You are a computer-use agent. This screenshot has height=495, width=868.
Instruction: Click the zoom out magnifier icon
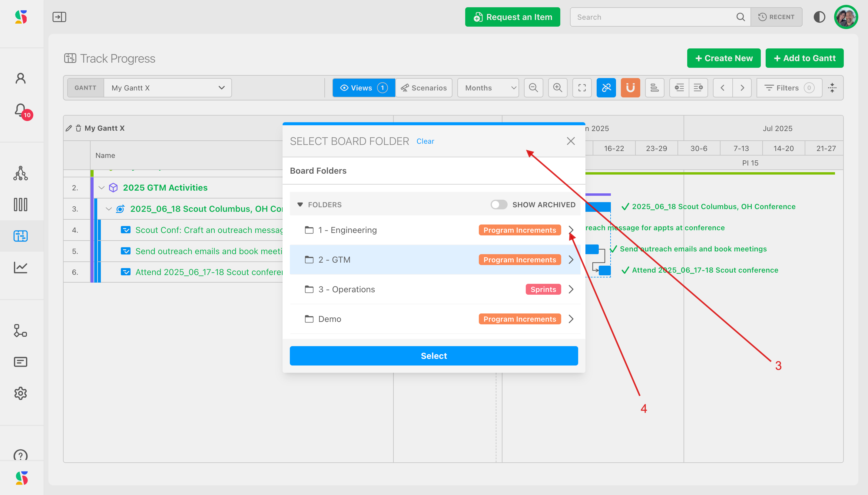[x=533, y=88]
